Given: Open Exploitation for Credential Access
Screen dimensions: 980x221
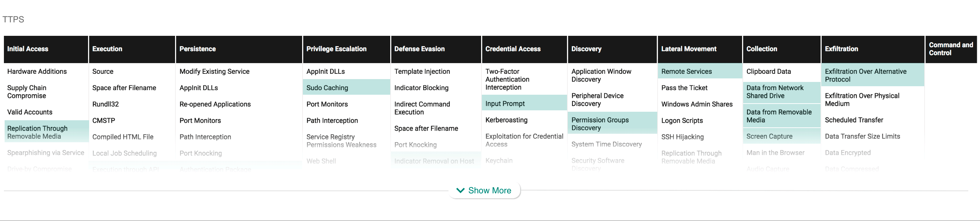Looking at the screenshot, I should pyautogui.click(x=524, y=140).
